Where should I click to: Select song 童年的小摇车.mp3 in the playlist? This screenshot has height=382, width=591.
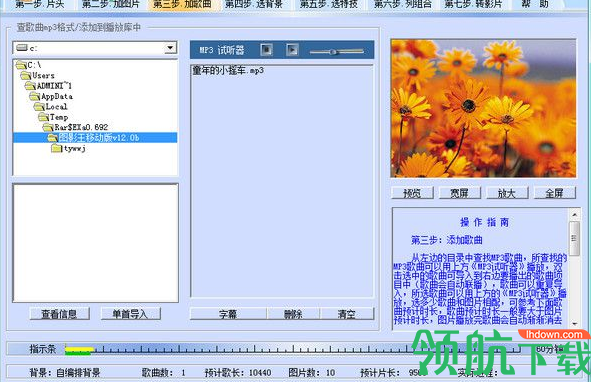pyautogui.click(x=228, y=71)
